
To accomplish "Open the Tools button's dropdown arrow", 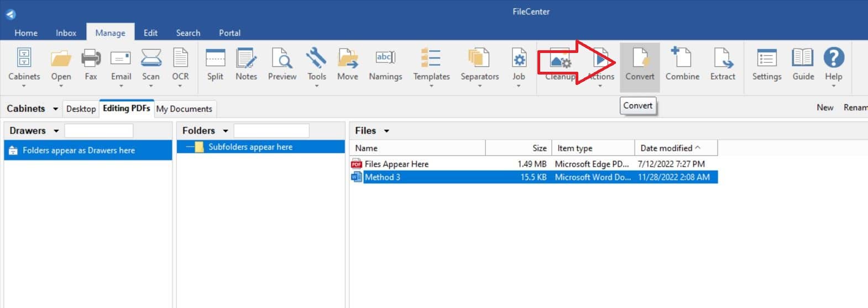I will pyautogui.click(x=317, y=86).
